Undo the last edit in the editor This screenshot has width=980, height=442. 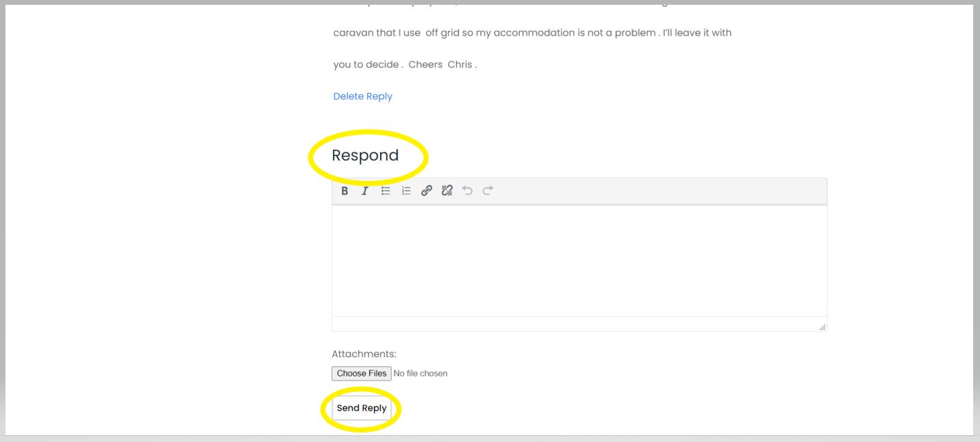click(x=467, y=191)
